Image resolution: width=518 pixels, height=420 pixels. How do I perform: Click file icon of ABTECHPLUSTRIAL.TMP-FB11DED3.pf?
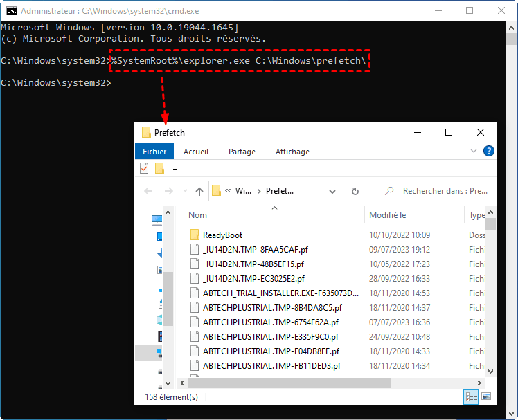(x=195, y=365)
